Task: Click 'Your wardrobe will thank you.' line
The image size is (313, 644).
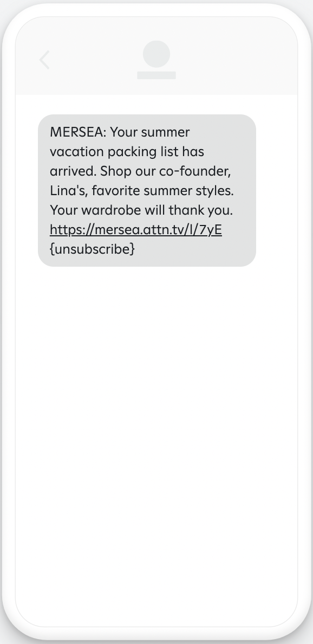Action: click(141, 210)
